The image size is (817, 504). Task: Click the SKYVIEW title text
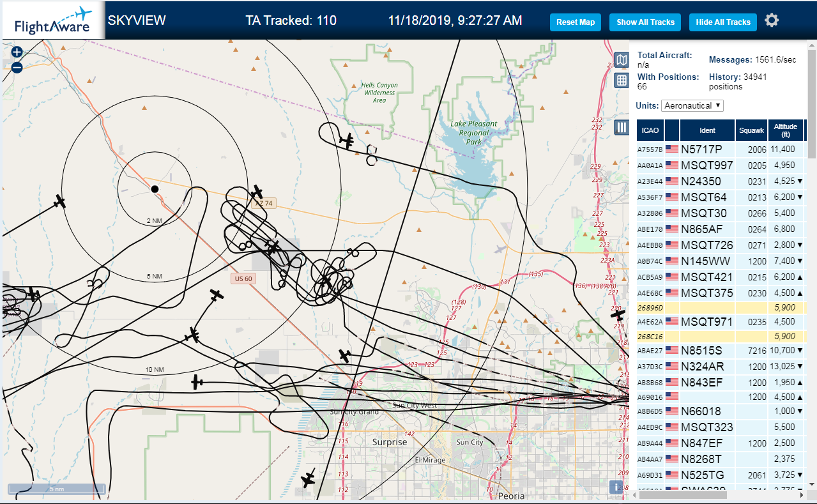pos(137,20)
